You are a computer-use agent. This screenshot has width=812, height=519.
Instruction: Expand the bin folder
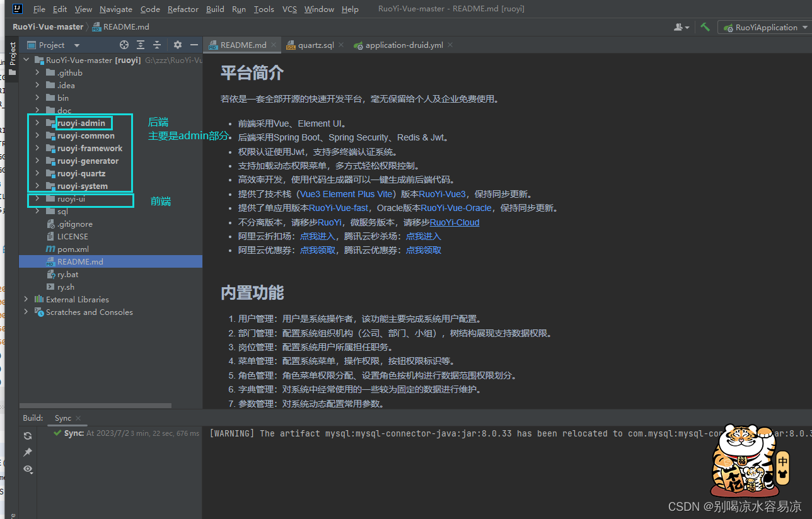click(x=37, y=98)
